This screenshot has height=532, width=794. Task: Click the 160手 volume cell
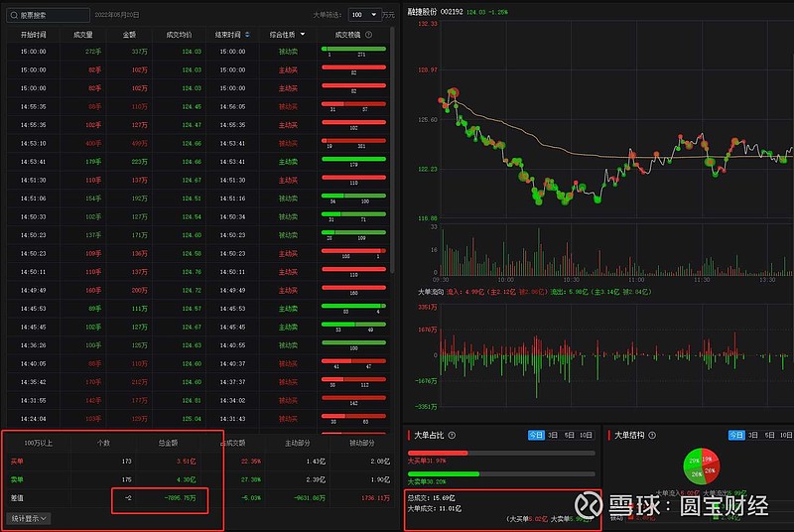click(x=93, y=291)
